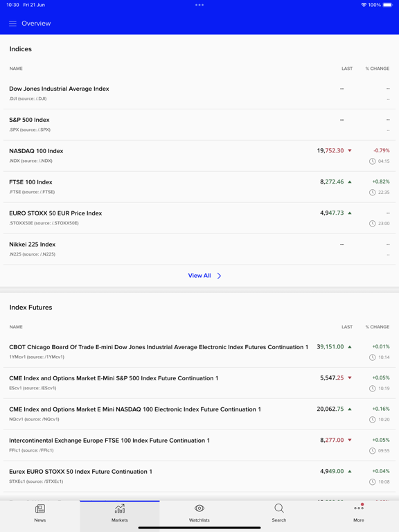Select CME E-Mini S&P 500 Future row
This screenshot has height=532, width=399.
pos(199,383)
